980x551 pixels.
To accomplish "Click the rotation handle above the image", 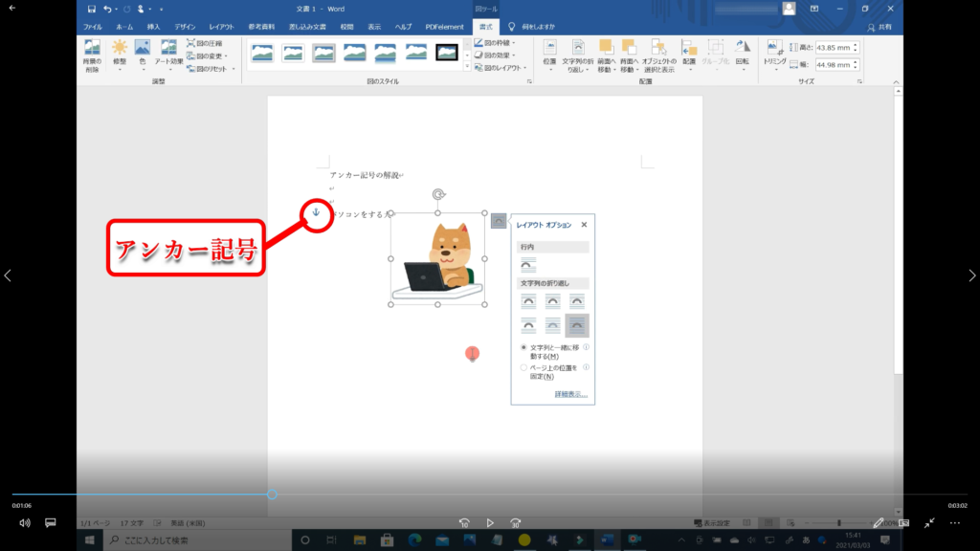I will 438,194.
